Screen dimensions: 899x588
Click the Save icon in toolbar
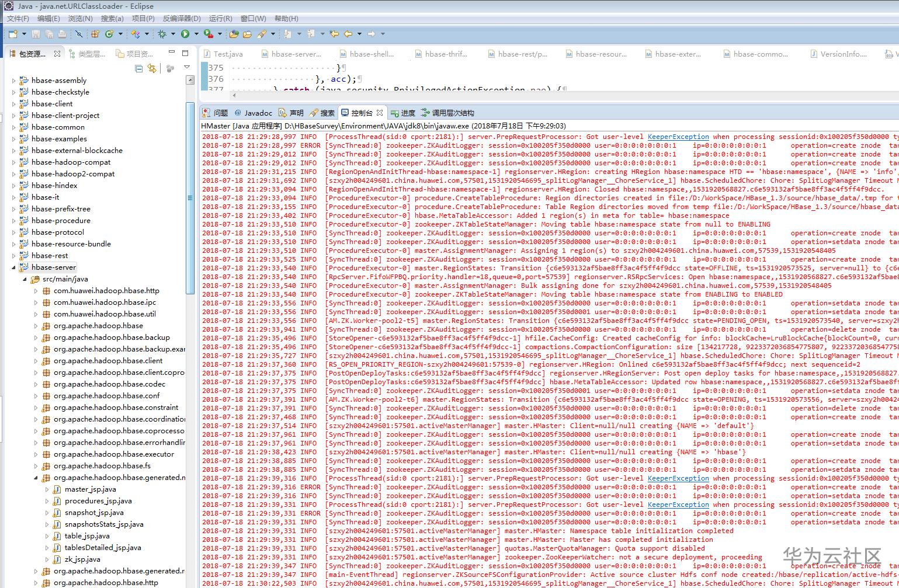pos(36,34)
